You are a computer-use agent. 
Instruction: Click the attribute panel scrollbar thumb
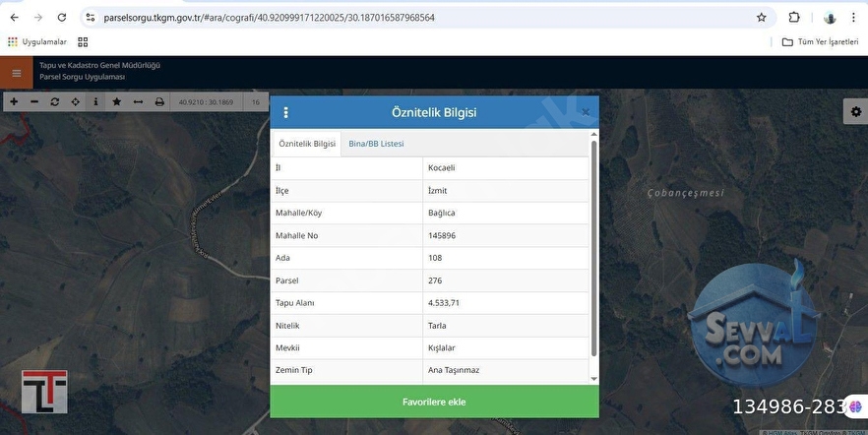(594, 248)
